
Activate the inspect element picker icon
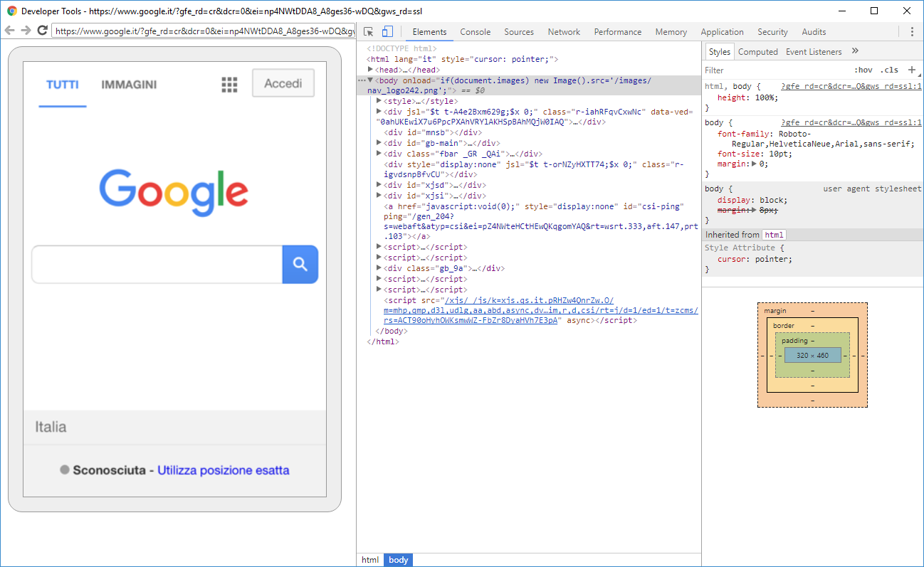coord(369,31)
